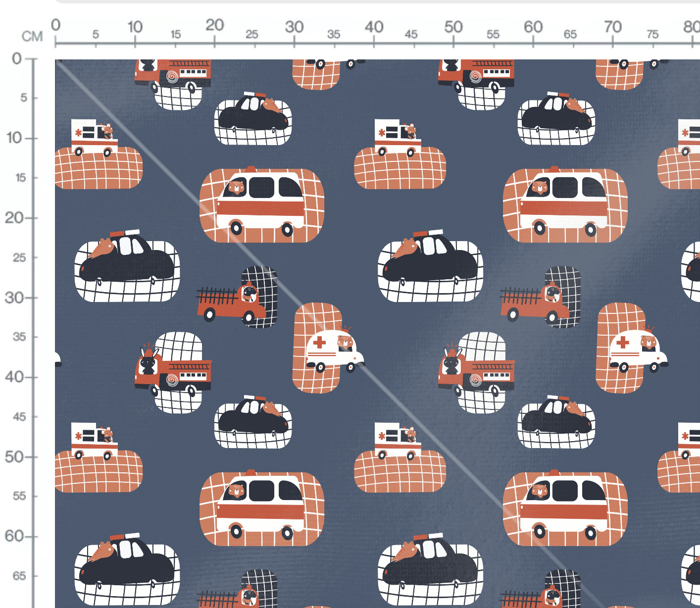Click the 50 mark on vertical ruler
The height and width of the screenshot is (608, 700).
tap(14, 456)
